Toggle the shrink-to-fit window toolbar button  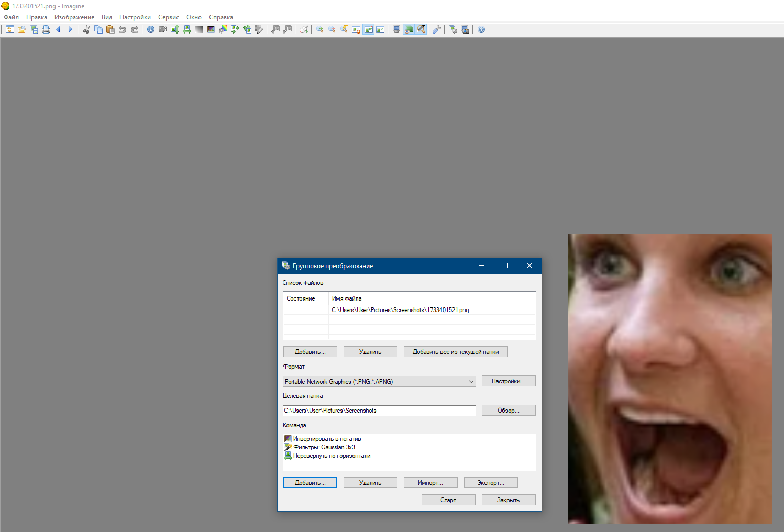tap(369, 29)
